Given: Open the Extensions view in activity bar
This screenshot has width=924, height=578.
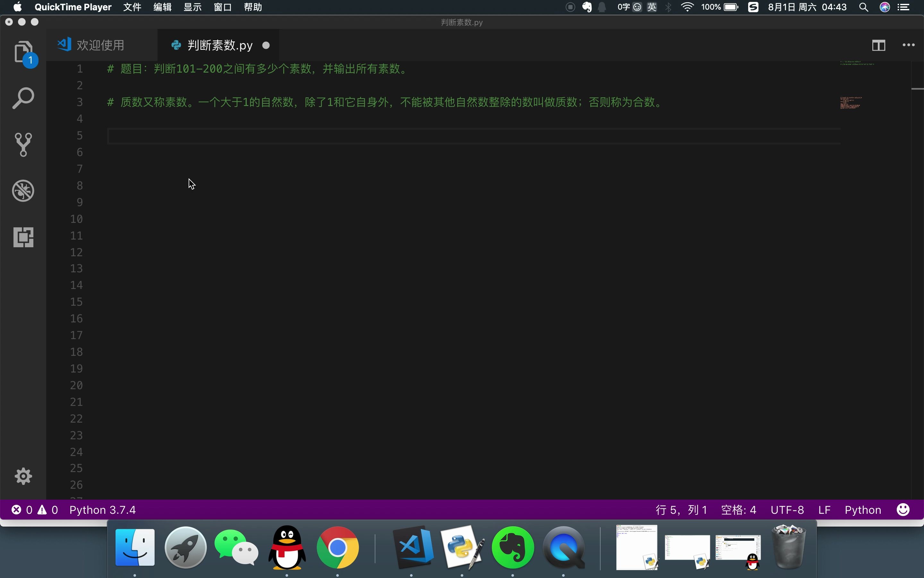Looking at the screenshot, I should (x=23, y=237).
